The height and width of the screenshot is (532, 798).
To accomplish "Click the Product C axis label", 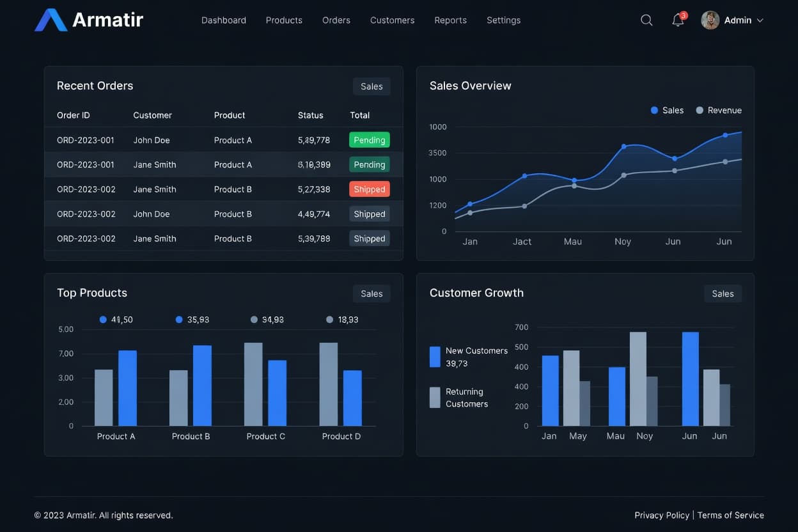I will pos(266,436).
